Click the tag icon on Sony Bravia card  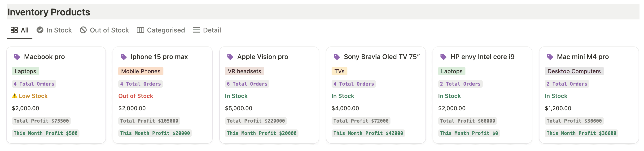click(337, 57)
